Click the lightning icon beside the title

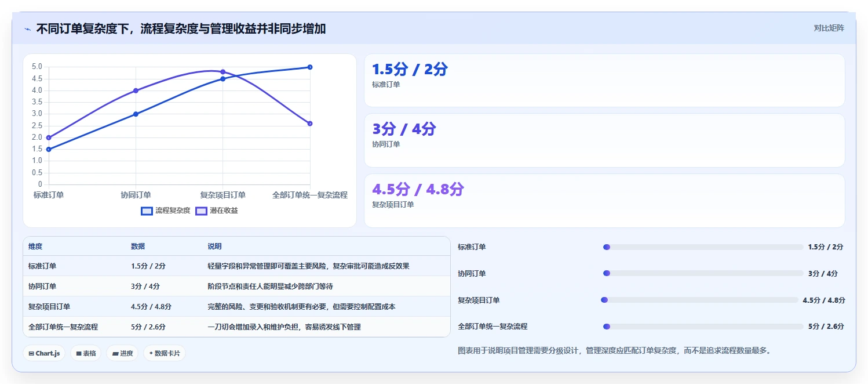point(28,28)
